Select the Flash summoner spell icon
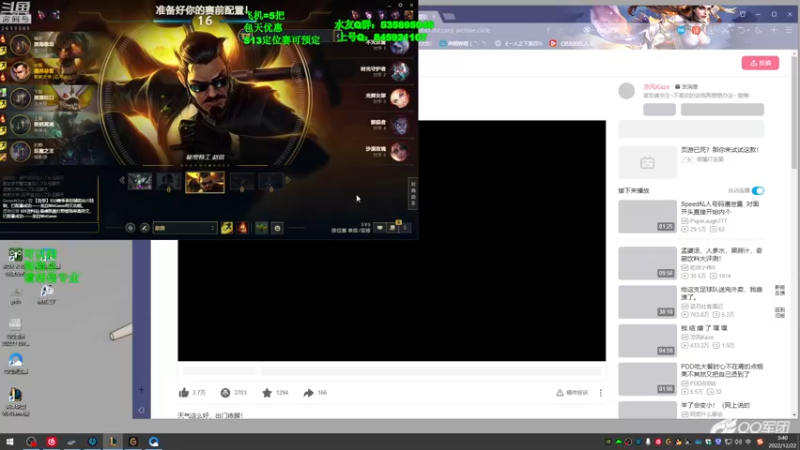 227,228
